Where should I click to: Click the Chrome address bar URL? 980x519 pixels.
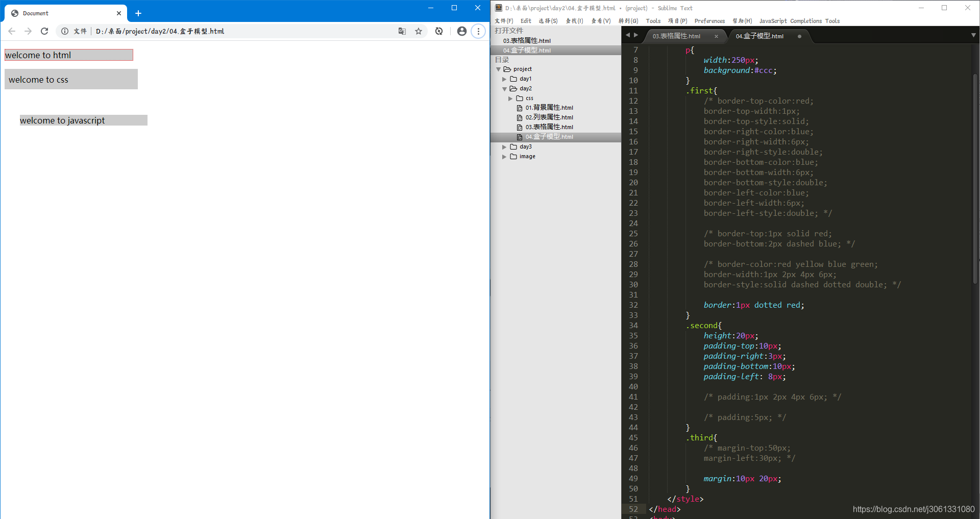[x=160, y=31]
